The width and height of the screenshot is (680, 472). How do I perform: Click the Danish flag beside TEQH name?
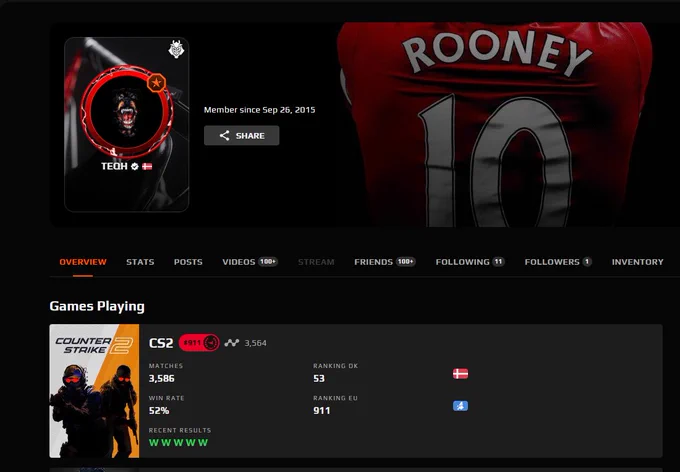[x=147, y=166]
